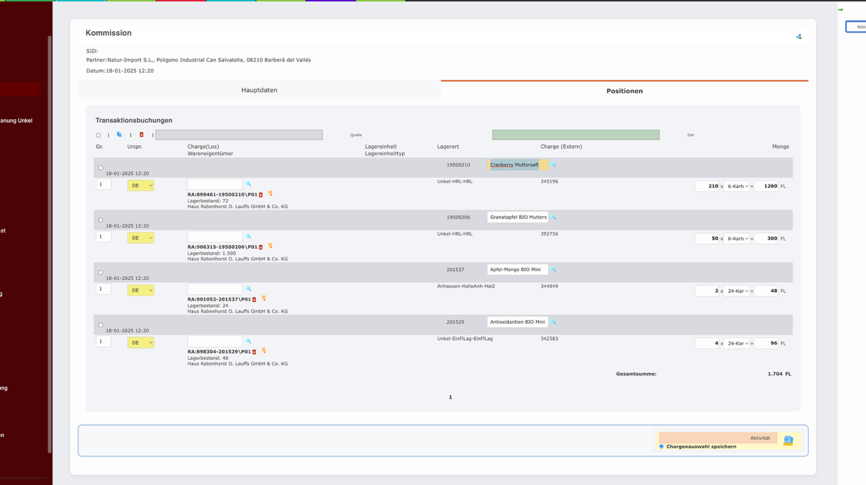Open the DE origin dropdown in first row
The width and height of the screenshot is (866, 485).
point(140,186)
